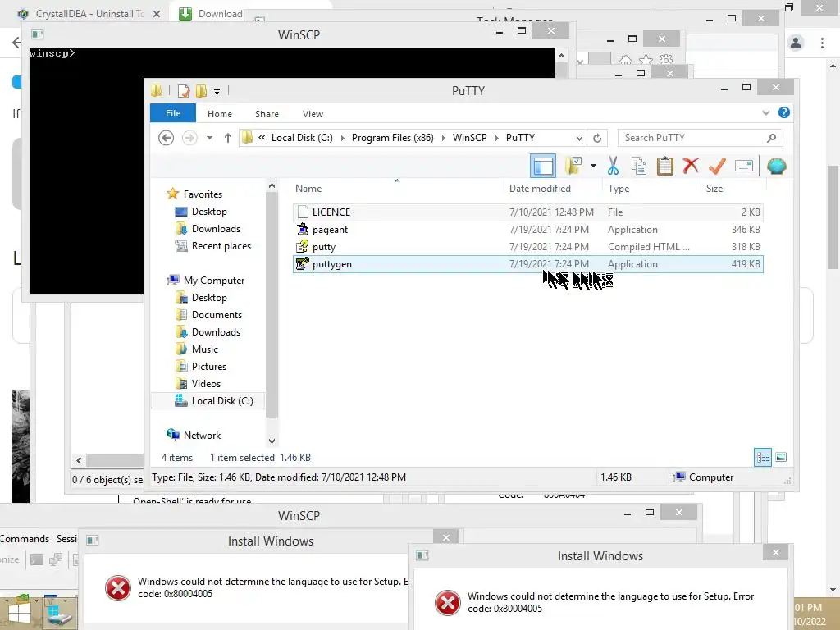Viewport: 840px width, 630px height.
Task: Open the View ribbon tab
Action: 313,113
